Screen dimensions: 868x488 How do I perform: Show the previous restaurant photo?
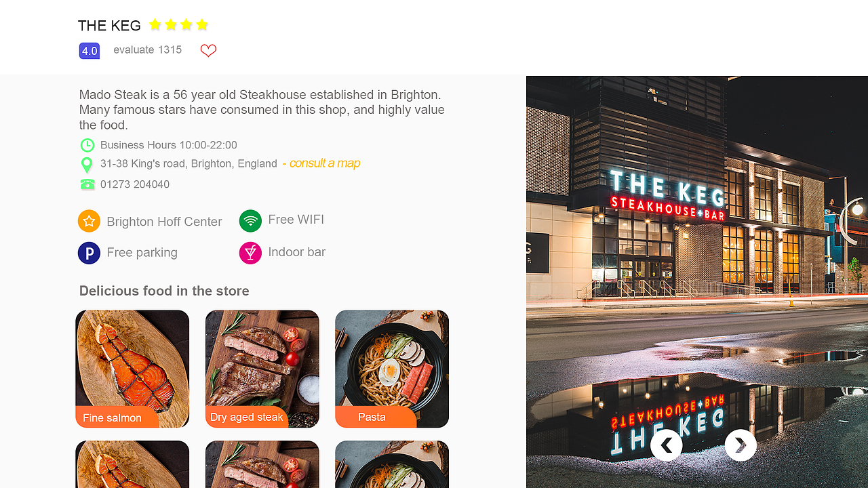[x=667, y=445]
